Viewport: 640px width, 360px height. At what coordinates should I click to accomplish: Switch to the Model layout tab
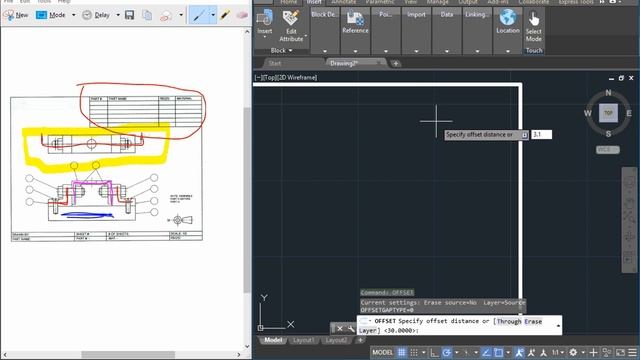pos(273,340)
